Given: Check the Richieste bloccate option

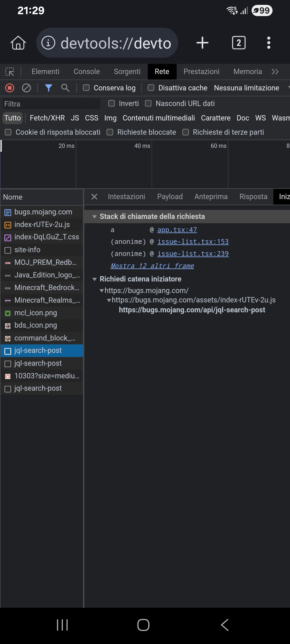Looking at the screenshot, I should tap(110, 132).
